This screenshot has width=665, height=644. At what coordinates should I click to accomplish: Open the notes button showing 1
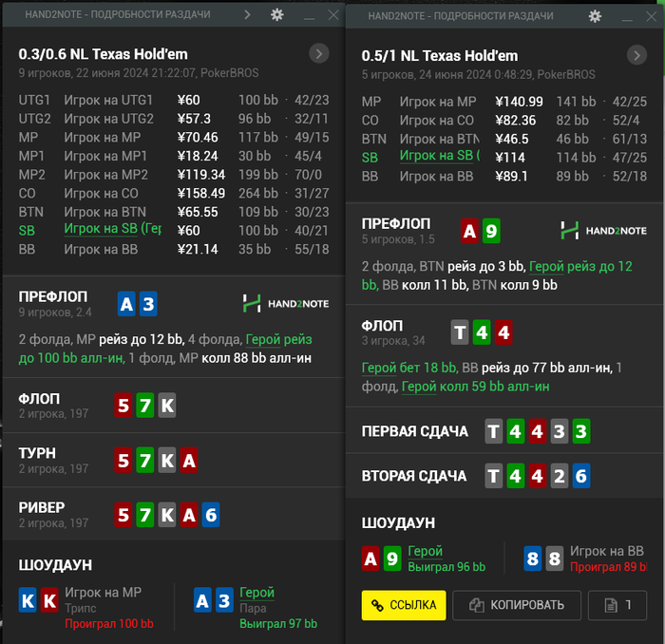pyautogui.click(x=617, y=605)
